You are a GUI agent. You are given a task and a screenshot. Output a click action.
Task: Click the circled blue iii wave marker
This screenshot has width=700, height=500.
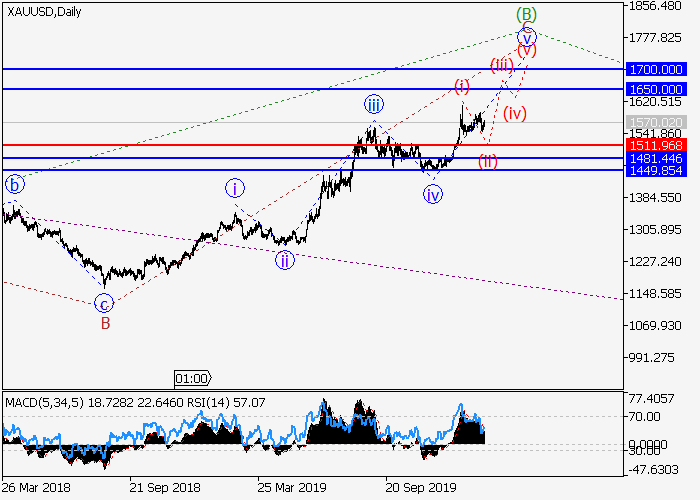(373, 104)
